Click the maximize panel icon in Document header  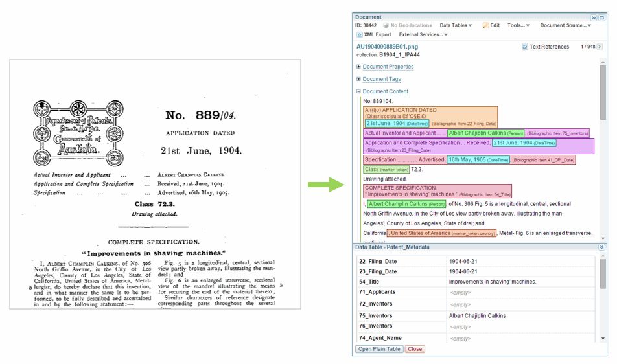(601, 17)
